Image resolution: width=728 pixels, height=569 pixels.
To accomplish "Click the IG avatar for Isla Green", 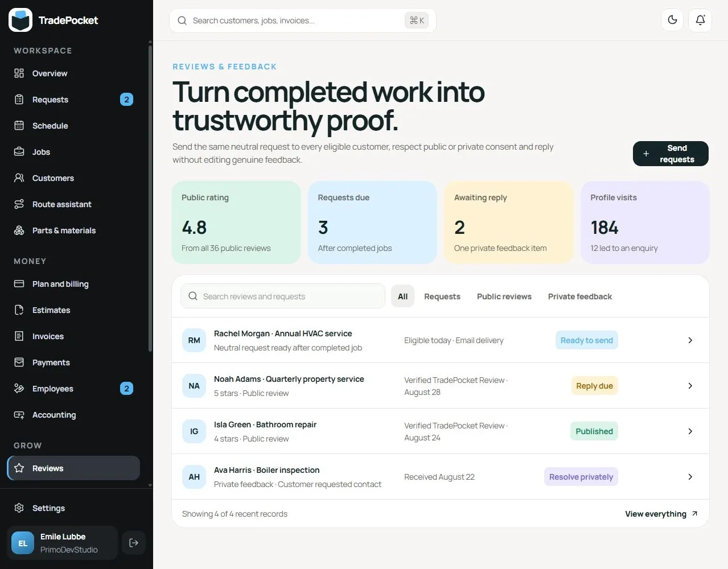I will click(194, 431).
